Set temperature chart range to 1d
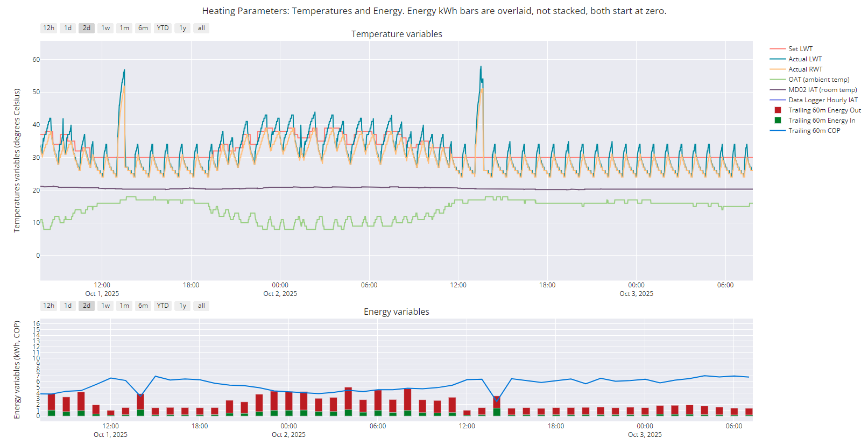Viewport: 868px width, 445px height. [x=67, y=28]
